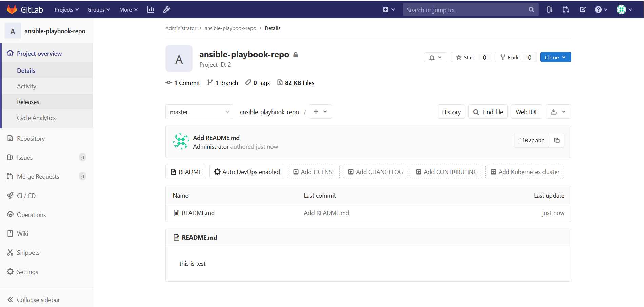
Task: Click the Administrator author link
Action: pos(211,146)
